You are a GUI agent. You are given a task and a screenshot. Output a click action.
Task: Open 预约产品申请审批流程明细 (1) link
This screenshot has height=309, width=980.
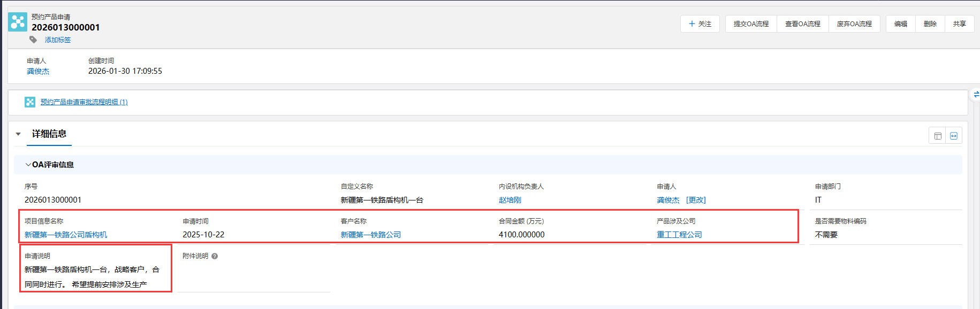84,102
